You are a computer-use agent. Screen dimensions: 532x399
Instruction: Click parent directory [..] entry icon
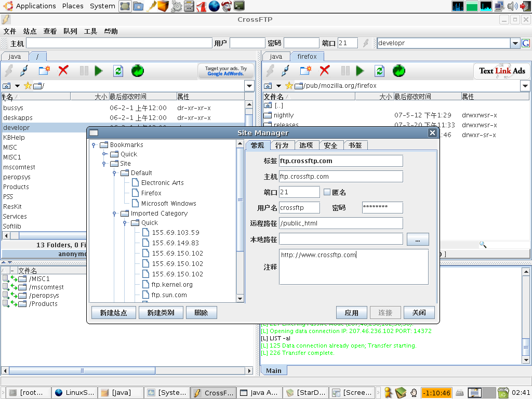click(x=268, y=105)
